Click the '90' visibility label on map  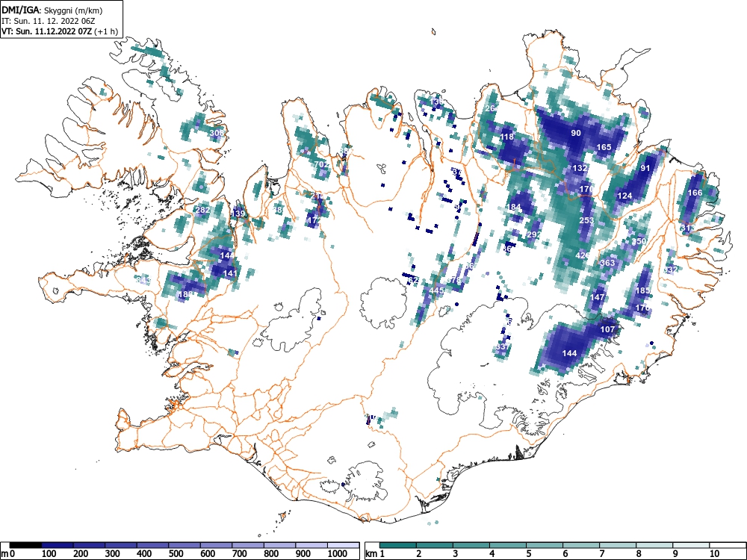coord(576,133)
